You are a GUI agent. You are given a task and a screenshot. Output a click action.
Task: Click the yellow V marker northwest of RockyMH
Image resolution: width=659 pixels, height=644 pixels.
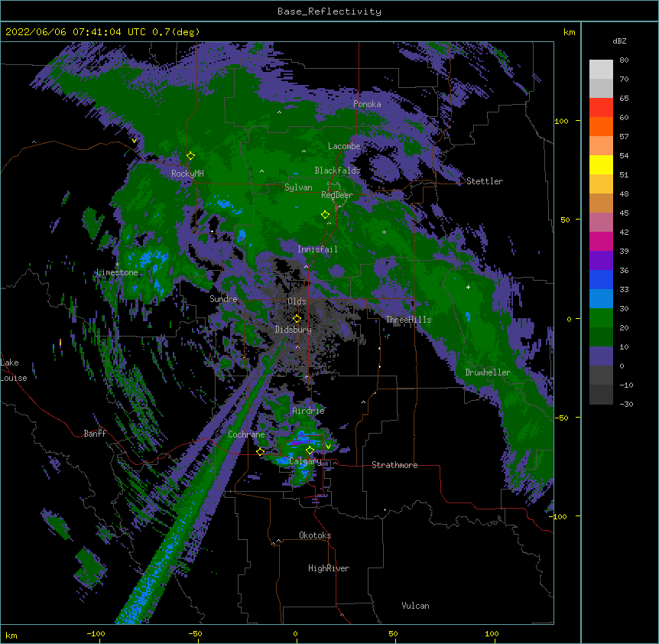pos(134,141)
